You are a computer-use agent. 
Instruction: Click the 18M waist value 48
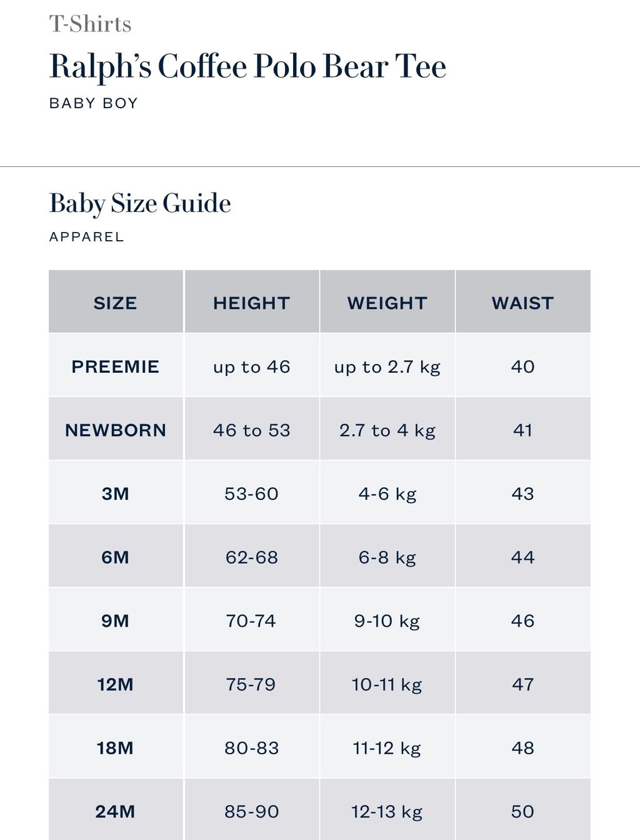[523, 748]
